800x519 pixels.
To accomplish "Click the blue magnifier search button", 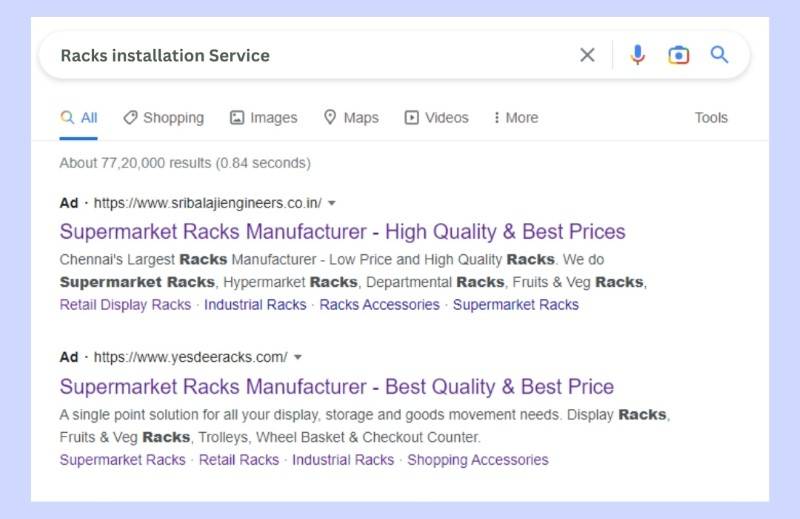I will point(720,55).
